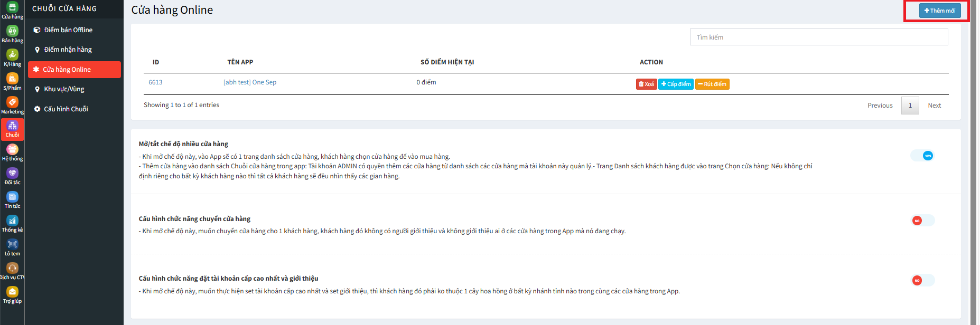Screen dimensions: 980x325
Task: Open the Cửa hàng sidebar icon
Action: (x=12, y=10)
